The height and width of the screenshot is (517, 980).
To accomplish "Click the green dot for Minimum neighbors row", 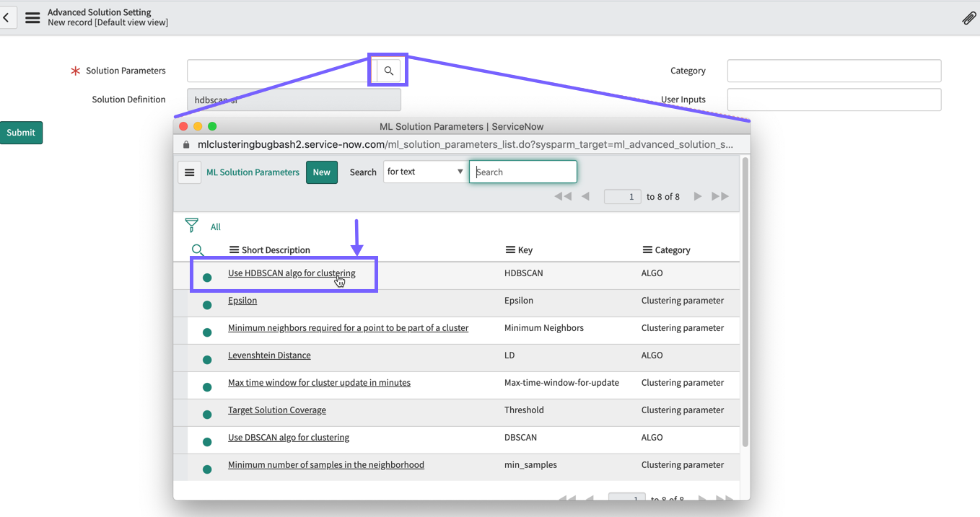I will pos(207,332).
